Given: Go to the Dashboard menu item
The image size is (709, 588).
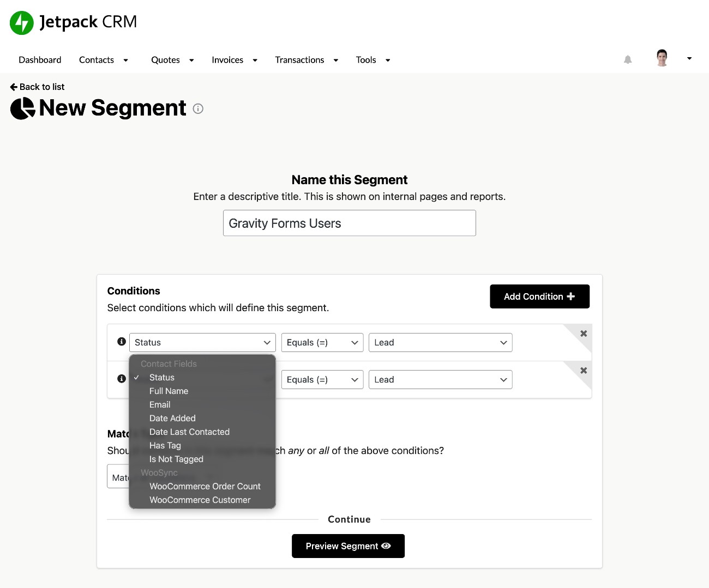Looking at the screenshot, I should pyautogui.click(x=39, y=59).
